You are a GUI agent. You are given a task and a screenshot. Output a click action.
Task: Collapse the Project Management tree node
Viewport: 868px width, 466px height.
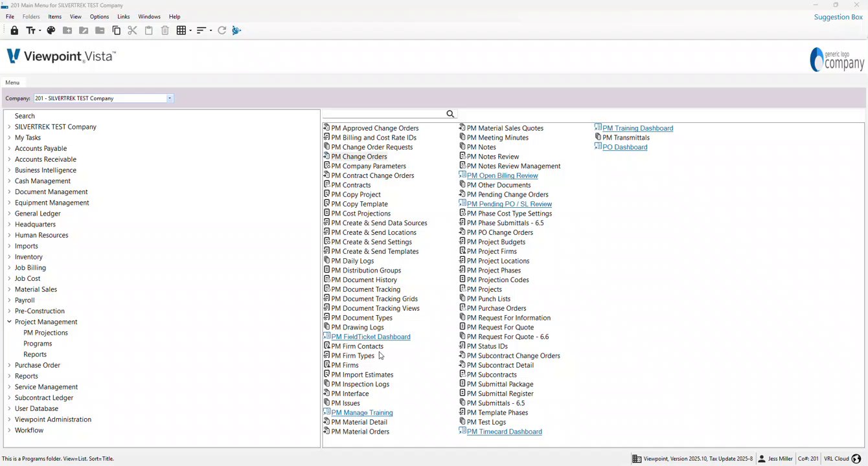coord(9,322)
